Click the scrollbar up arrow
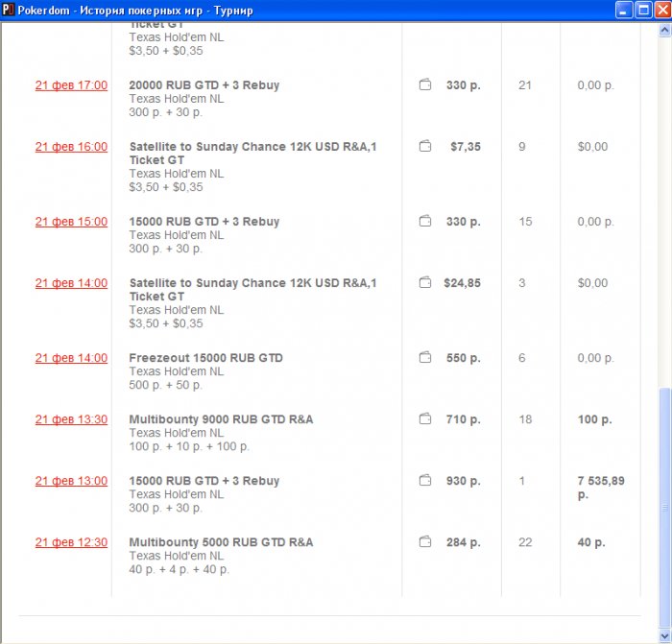This screenshot has height=644, width=672. click(x=664, y=30)
